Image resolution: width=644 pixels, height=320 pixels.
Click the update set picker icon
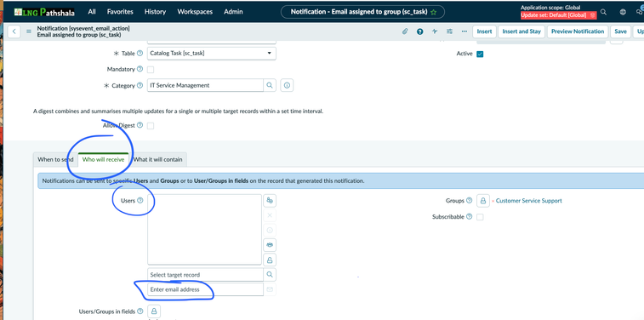point(592,15)
